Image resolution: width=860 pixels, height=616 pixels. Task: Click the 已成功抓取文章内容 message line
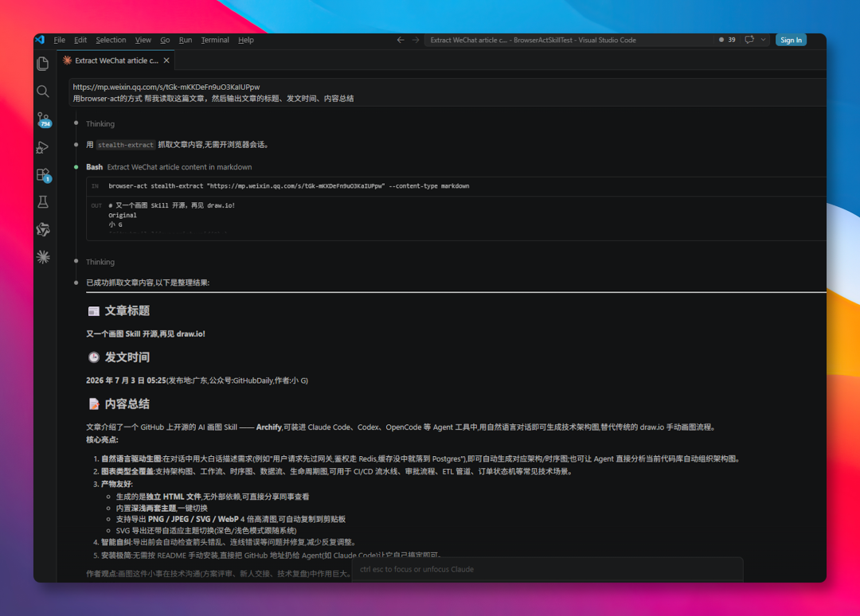click(x=147, y=283)
